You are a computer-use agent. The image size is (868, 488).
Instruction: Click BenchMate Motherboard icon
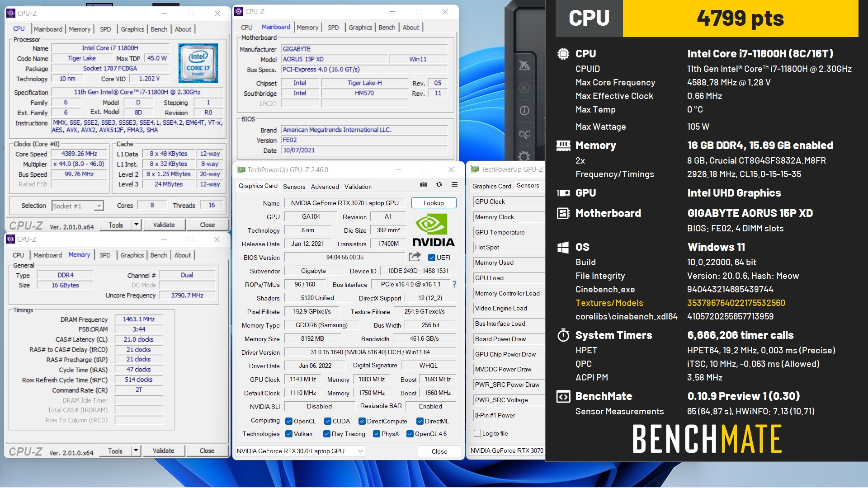pyautogui.click(x=563, y=213)
